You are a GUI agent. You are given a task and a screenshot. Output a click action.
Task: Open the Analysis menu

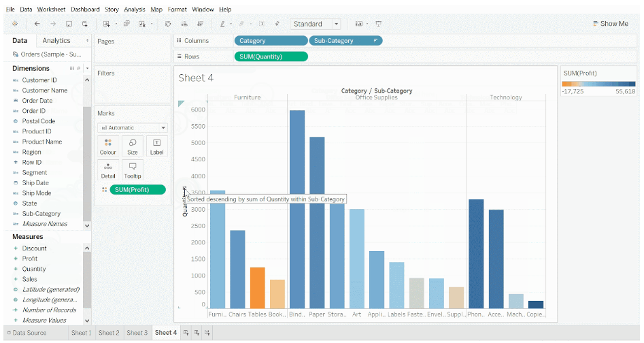click(134, 10)
